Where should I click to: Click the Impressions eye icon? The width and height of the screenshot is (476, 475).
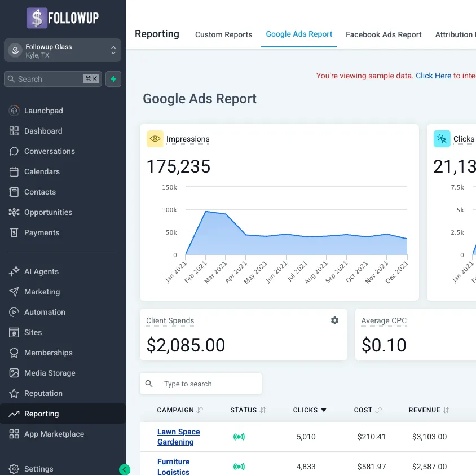coord(155,139)
